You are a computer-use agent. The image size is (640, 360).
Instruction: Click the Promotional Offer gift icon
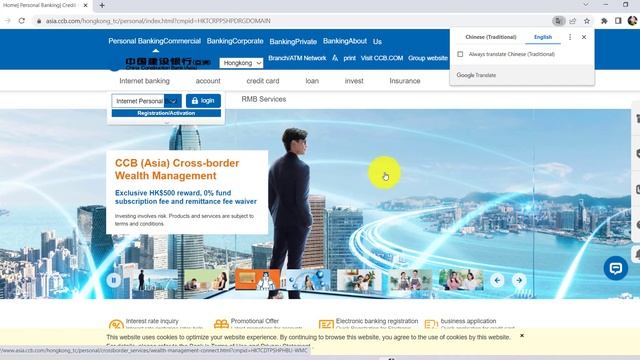221,325
